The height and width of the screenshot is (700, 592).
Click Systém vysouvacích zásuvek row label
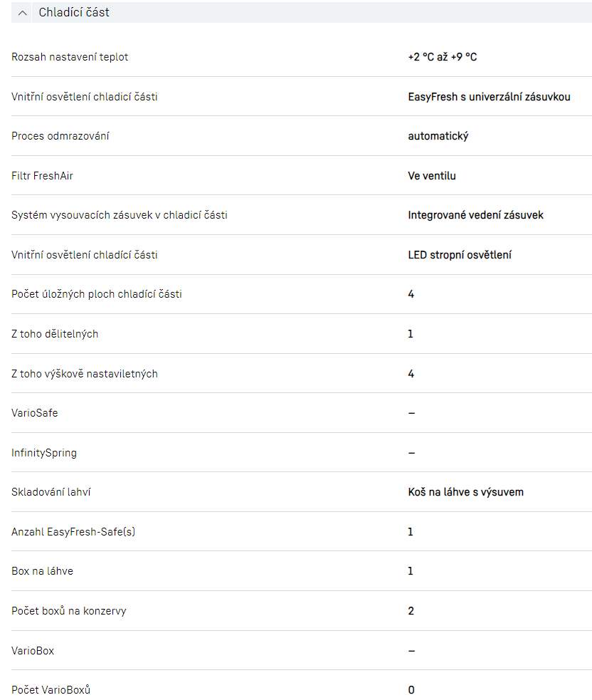click(x=120, y=215)
